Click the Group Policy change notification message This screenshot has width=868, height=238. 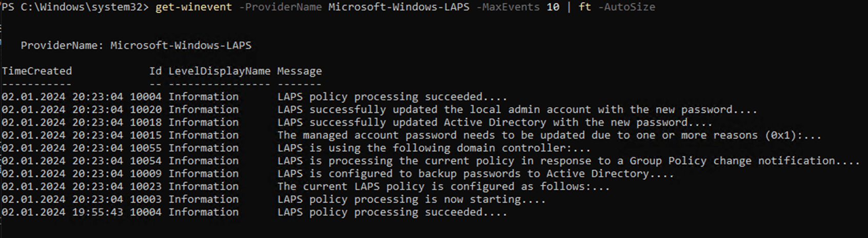coord(568,161)
